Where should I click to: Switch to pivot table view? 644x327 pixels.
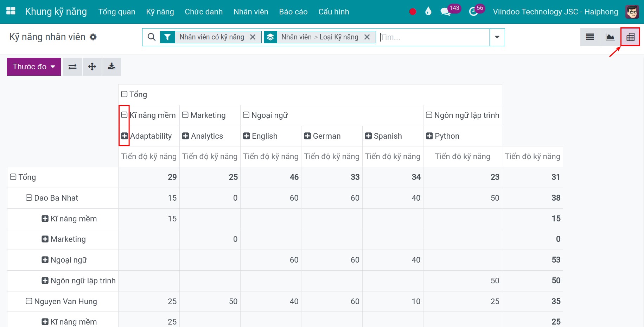(630, 37)
